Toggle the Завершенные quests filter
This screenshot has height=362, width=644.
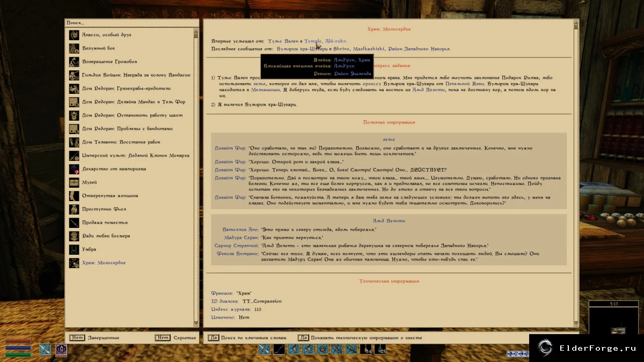point(77,338)
